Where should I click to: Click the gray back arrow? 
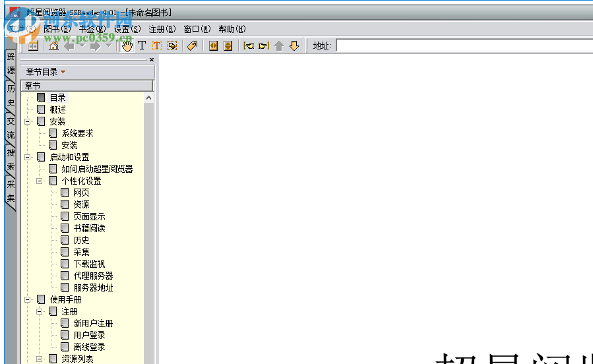(69, 46)
